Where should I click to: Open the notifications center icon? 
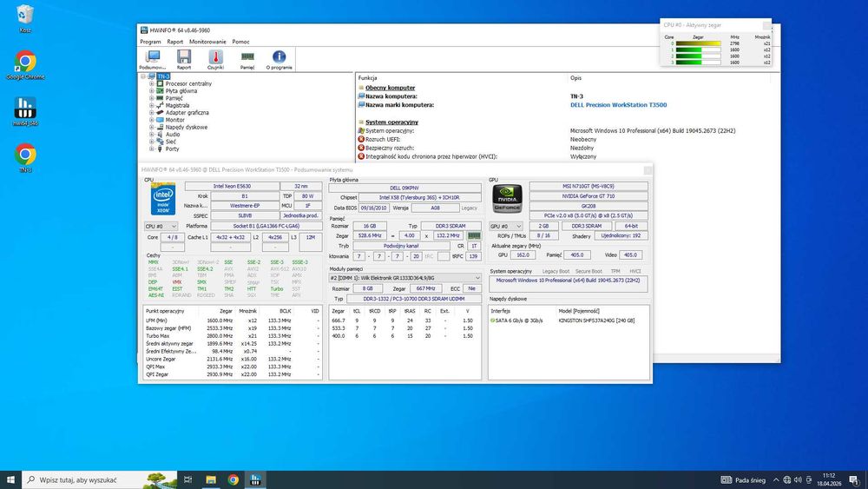855,480
